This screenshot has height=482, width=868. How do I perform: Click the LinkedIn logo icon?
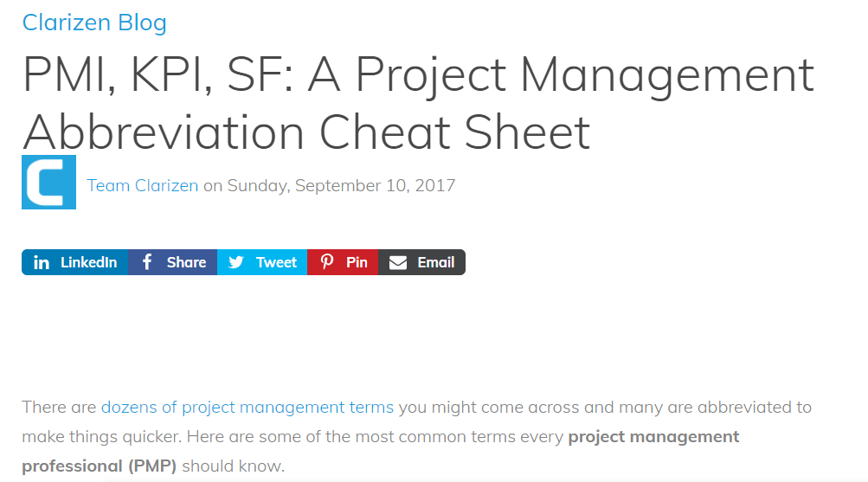pos(41,263)
